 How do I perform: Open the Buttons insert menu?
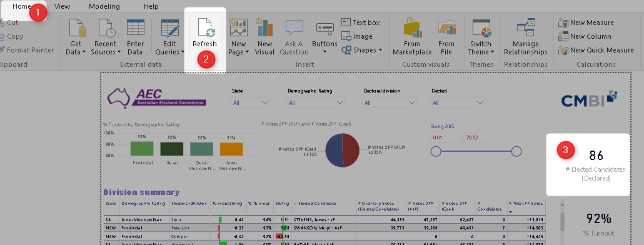[x=325, y=37]
